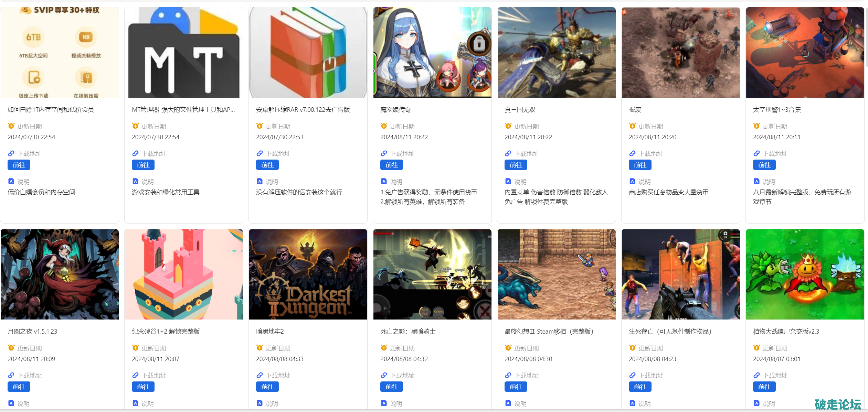Screen dimensions: 868x412
Task: Click 前往 for 如何白嫖1T内存空间
Action: [19, 165]
